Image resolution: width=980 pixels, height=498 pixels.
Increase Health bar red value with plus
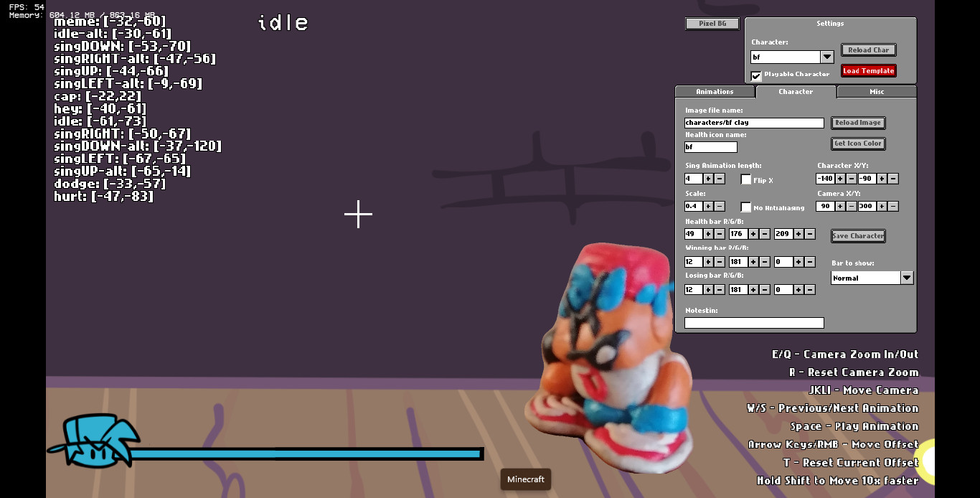tap(708, 234)
